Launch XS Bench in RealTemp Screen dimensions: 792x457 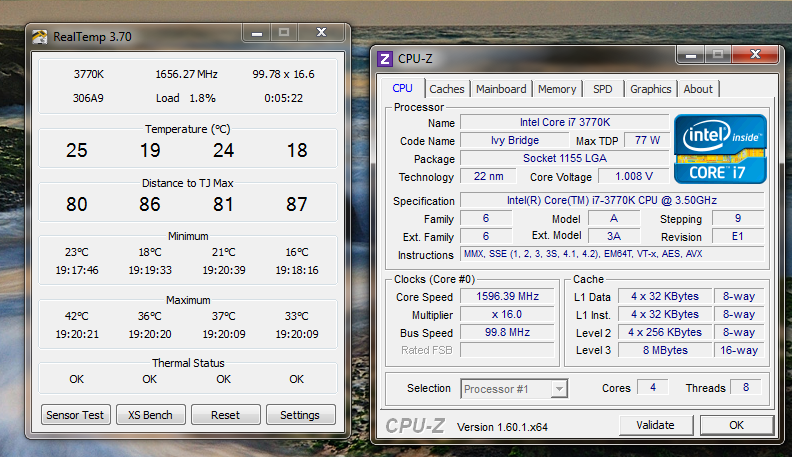[x=151, y=415]
